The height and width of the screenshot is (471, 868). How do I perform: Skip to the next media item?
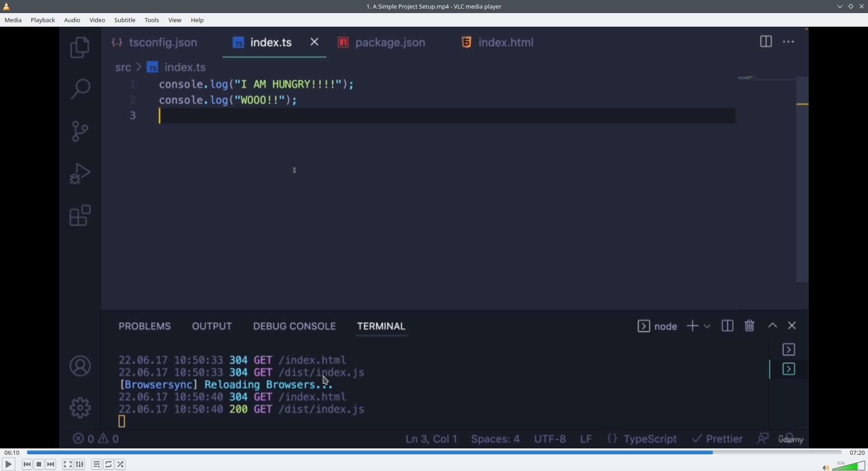[51, 464]
